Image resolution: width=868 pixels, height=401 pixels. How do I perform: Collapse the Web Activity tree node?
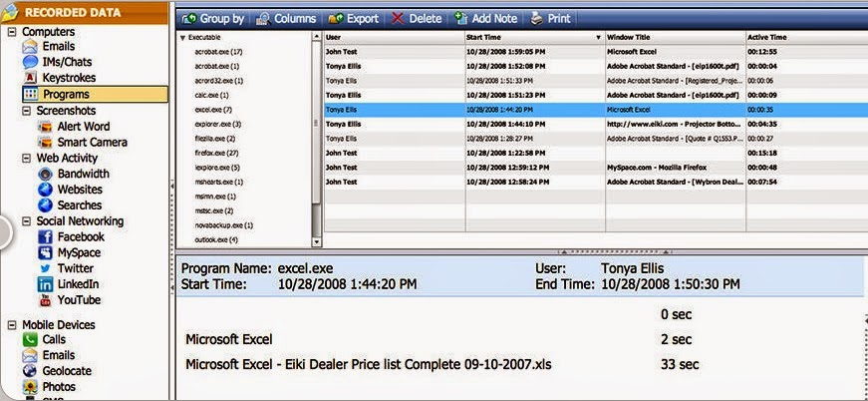click(27, 159)
